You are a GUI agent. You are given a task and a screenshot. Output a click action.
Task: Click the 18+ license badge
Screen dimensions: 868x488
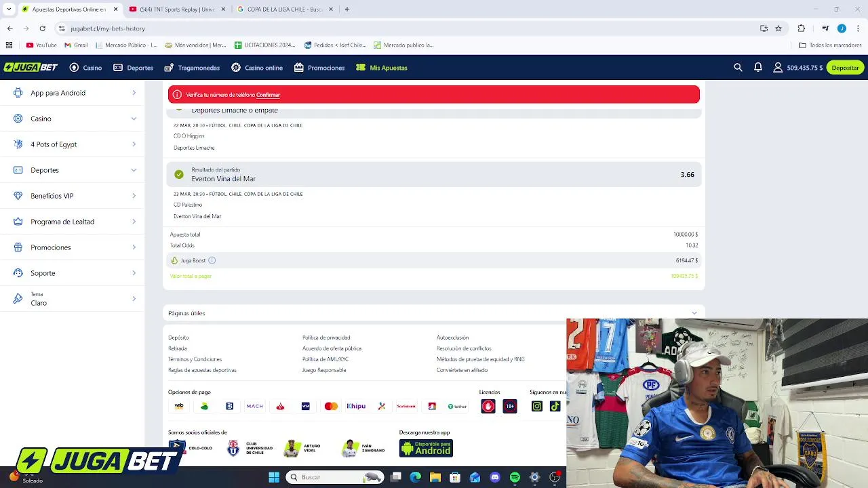[510, 406]
